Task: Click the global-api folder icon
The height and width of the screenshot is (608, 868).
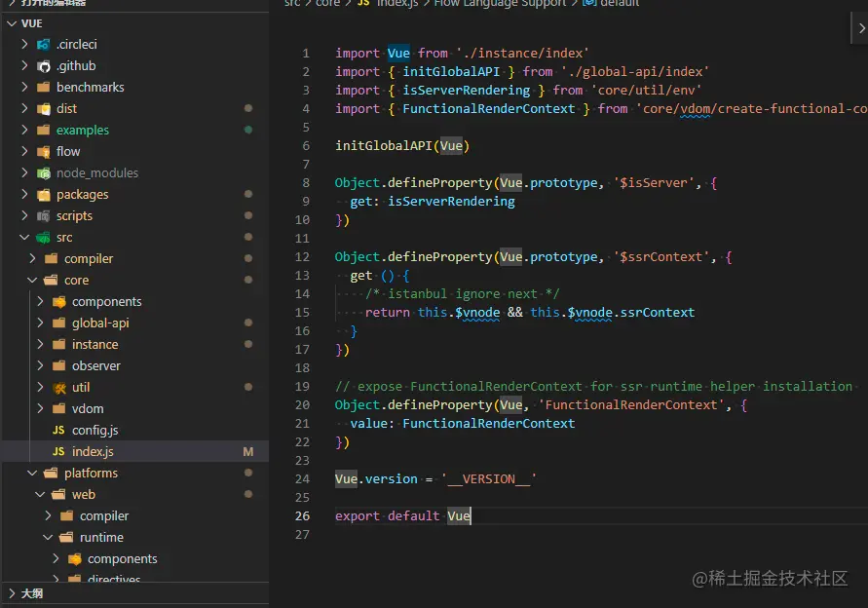Action: point(58,323)
